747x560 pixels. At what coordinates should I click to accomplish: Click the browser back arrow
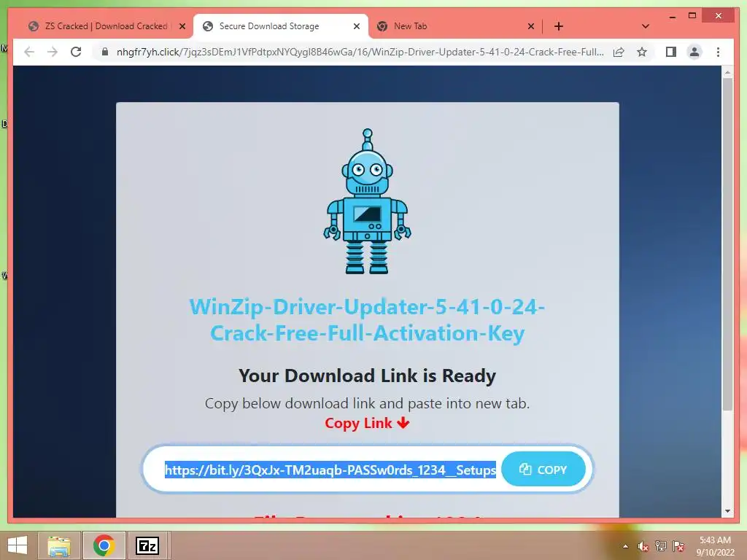click(29, 52)
